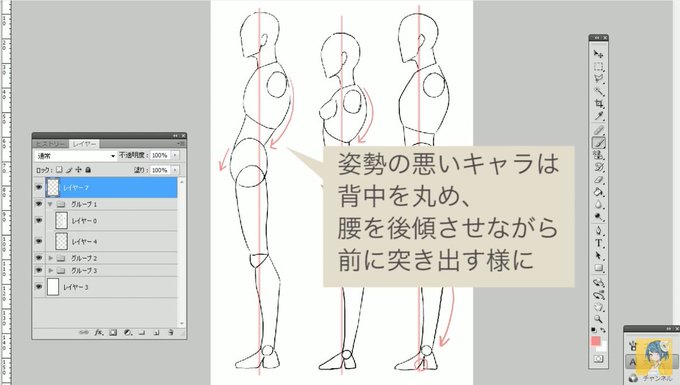Select the Blur tool
This screenshot has width=680, height=385.
(x=598, y=204)
